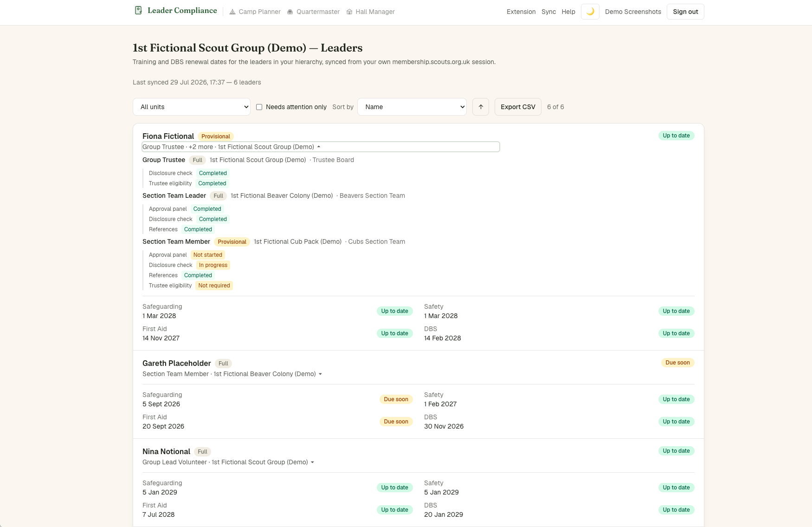Click the Not started Approval panel status

(x=207, y=255)
